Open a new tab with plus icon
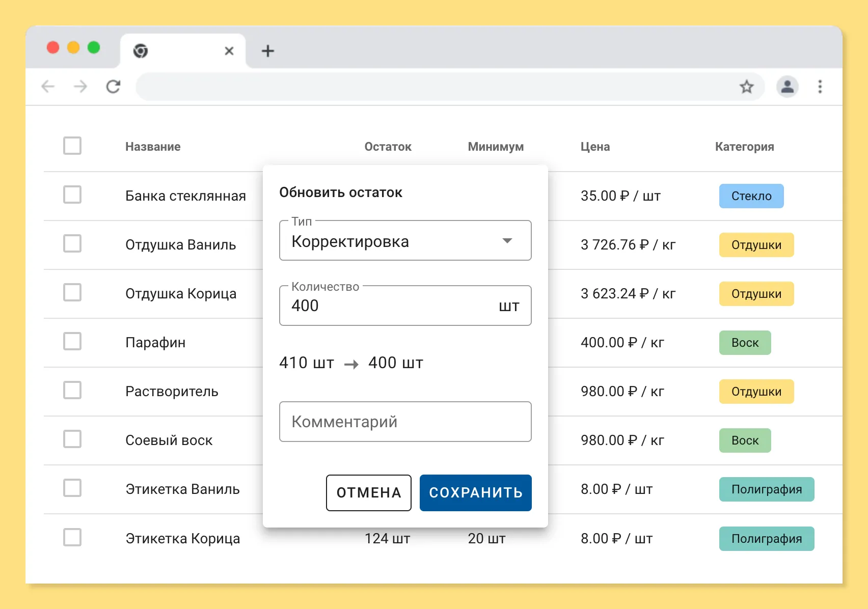This screenshot has height=609, width=868. click(x=268, y=51)
